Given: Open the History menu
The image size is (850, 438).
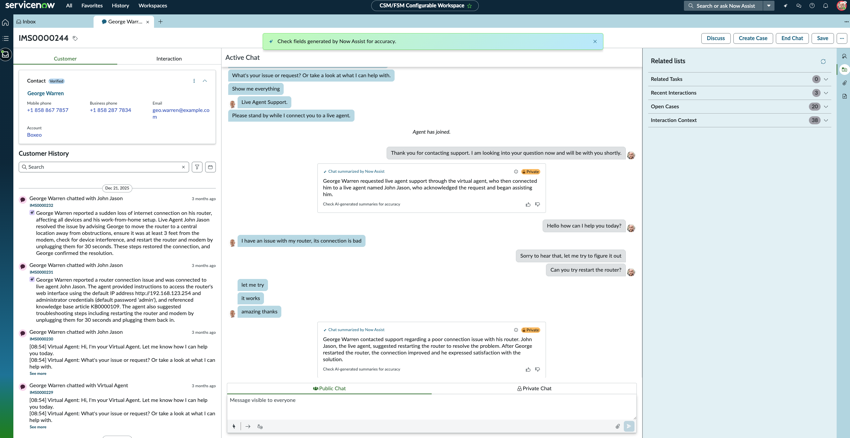Looking at the screenshot, I should 120,5.
